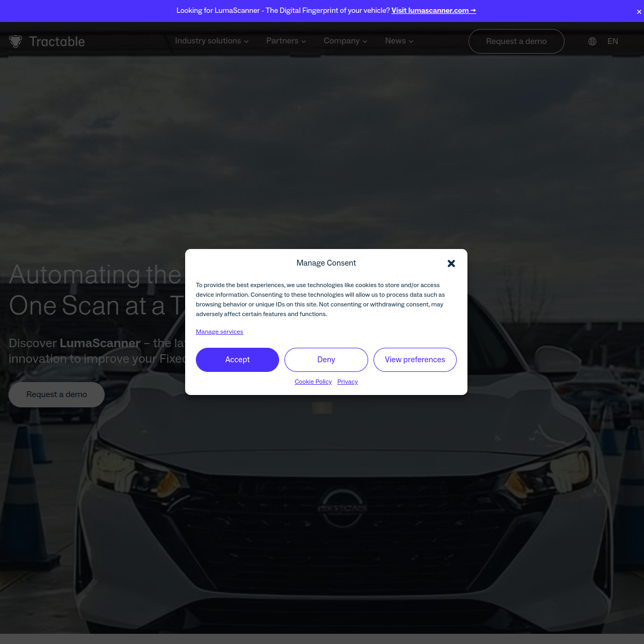Viewport: 644px width, 644px height.
Task: Follow the Manage services link
Action: 219,332
